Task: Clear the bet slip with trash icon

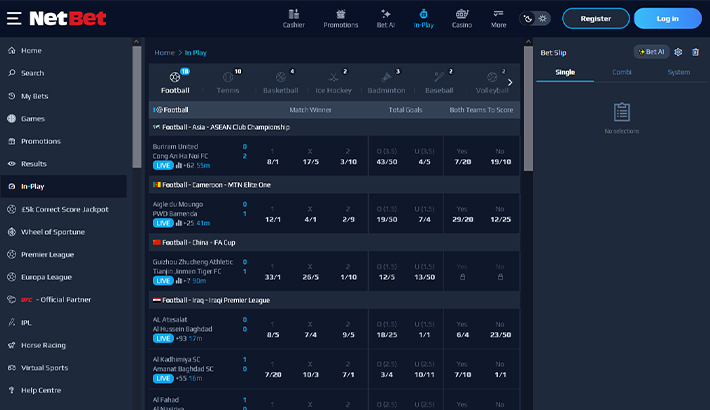Action: coord(696,53)
